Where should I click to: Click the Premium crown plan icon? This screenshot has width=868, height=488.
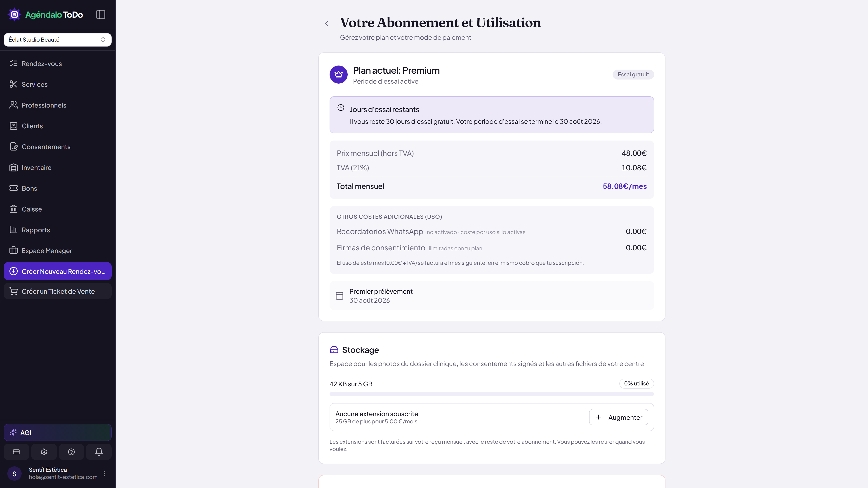tap(338, 74)
